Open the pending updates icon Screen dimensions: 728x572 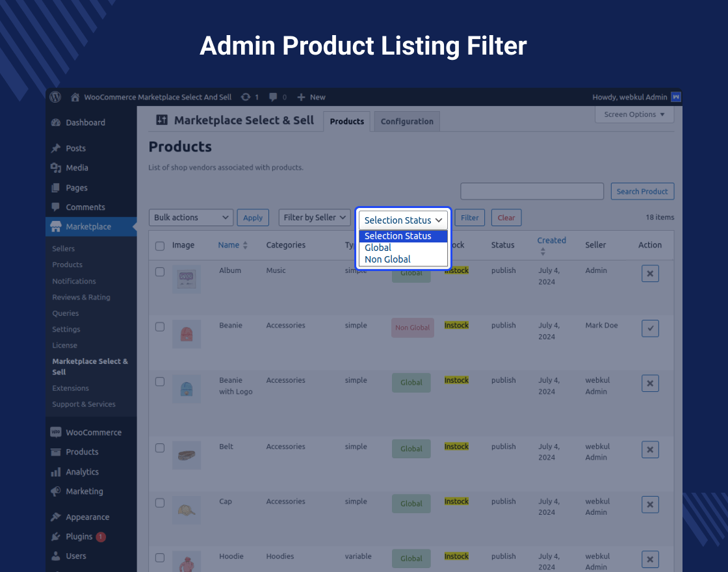tap(246, 97)
